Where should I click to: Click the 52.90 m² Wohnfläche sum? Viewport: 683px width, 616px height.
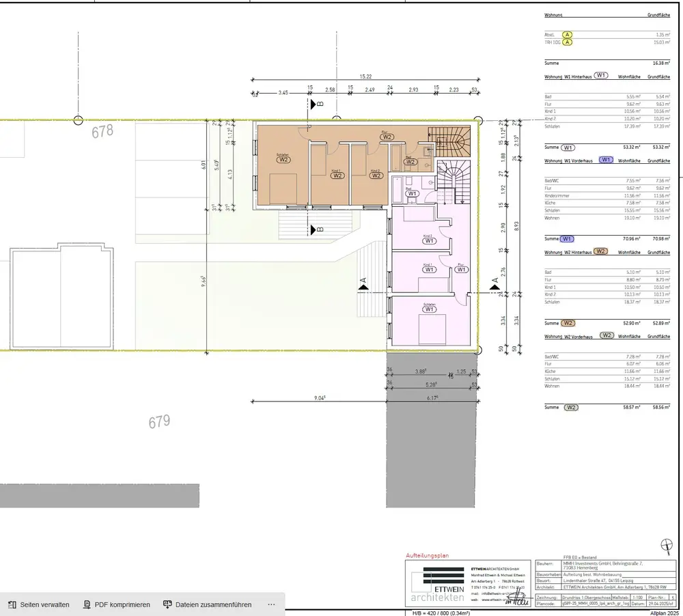coord(632,323)
